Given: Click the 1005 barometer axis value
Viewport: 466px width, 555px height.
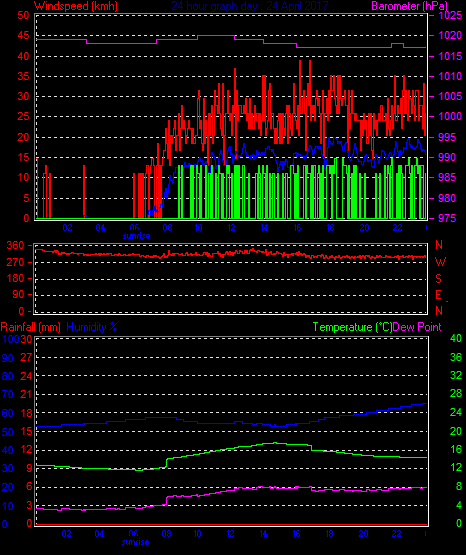Looking at the screenshot, I should coord(450,96).
